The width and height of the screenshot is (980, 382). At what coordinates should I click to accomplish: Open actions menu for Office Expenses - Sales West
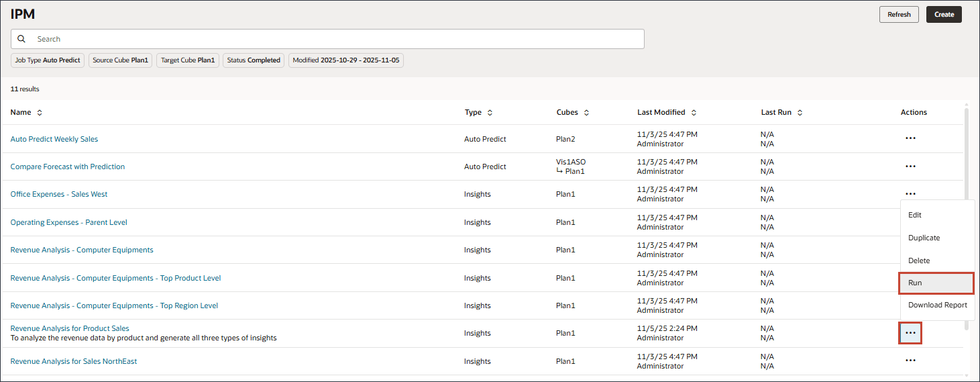[910, 194]
